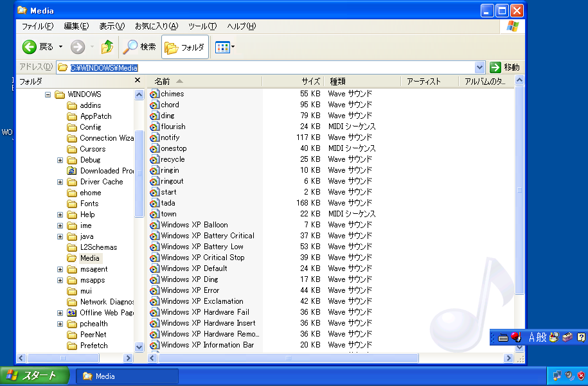This screenshot has width=588, height=386.
Task: Expand the ime folder node
Action: point(60,225)
